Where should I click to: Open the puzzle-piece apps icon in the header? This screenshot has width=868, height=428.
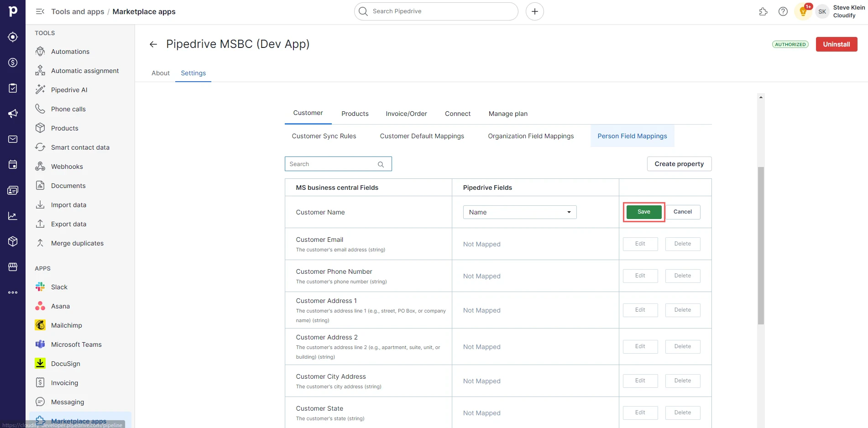(763, 11)
